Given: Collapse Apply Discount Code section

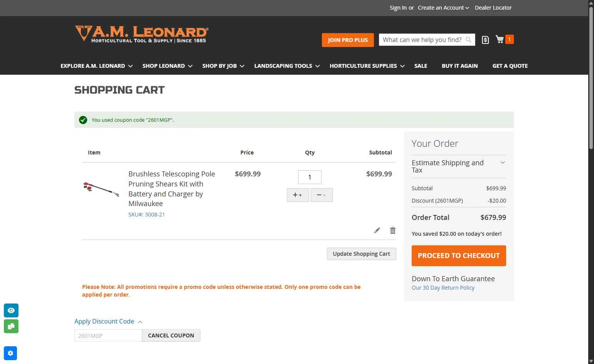Looking at the screenshot, I should coord(108,321).
